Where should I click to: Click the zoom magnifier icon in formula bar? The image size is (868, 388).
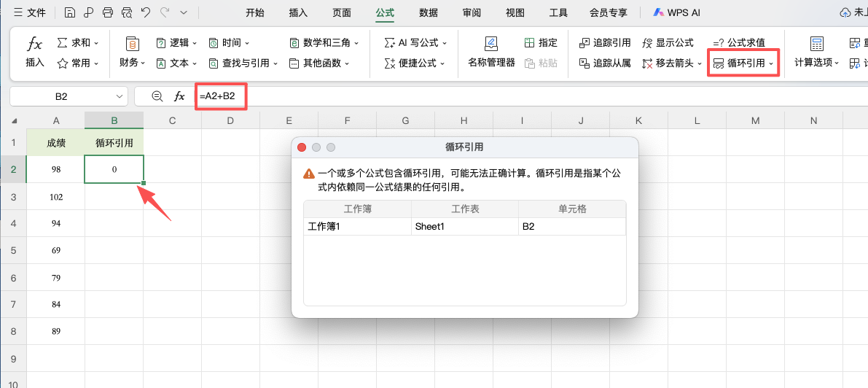coord(157,96)
